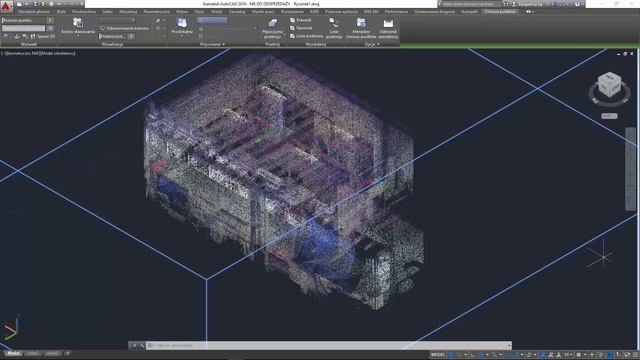Open Kolory skanowania color options
This screenshot has width=640, height=360.
click(x=78, y=27)
